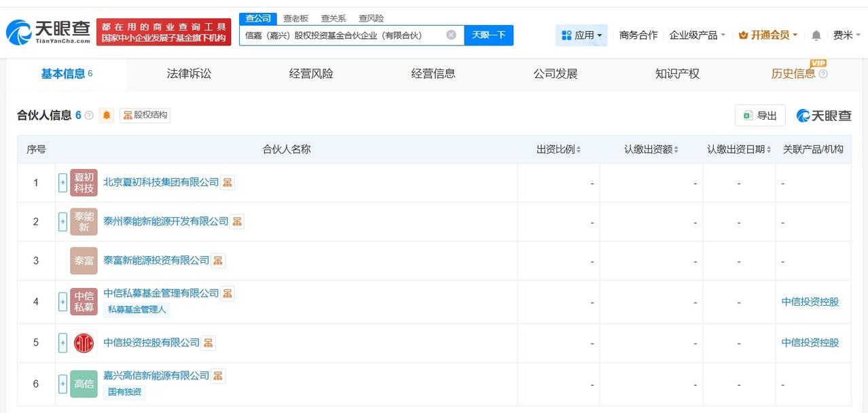
Task: Switch to 查老板 search tab
Action: click(x=295, y=18)
